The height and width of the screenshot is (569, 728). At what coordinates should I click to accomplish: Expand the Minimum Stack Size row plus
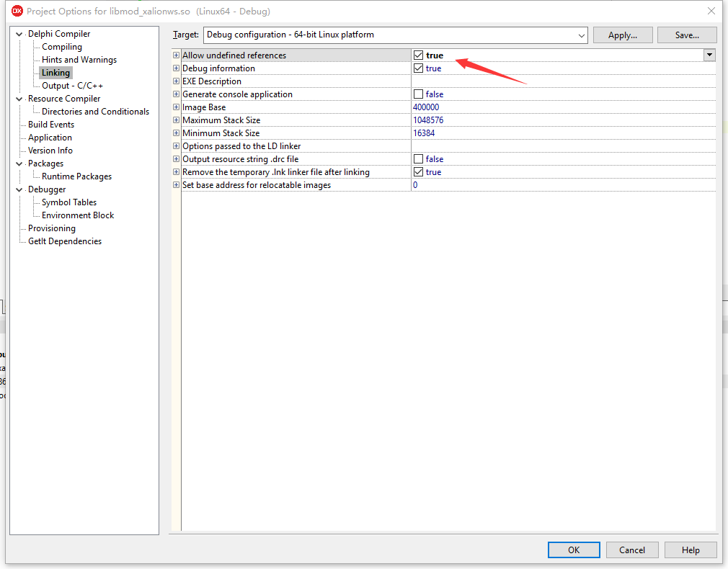pyautogui.click(x=176, y=133)
